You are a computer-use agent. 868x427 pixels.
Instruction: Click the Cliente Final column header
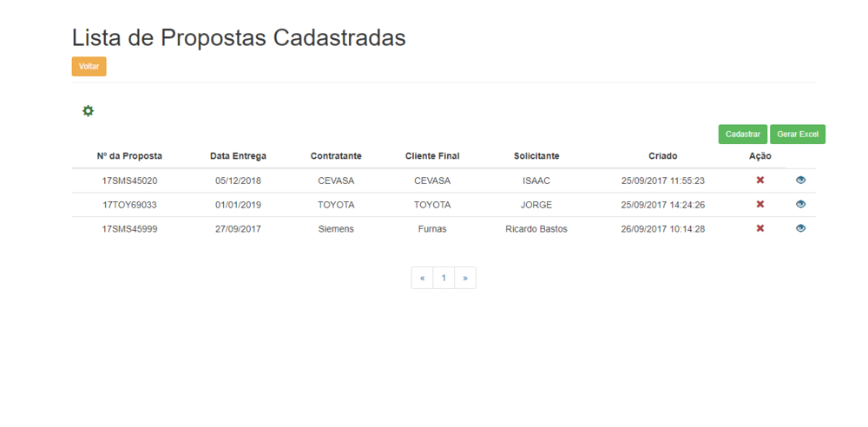[x=432, y=156]
